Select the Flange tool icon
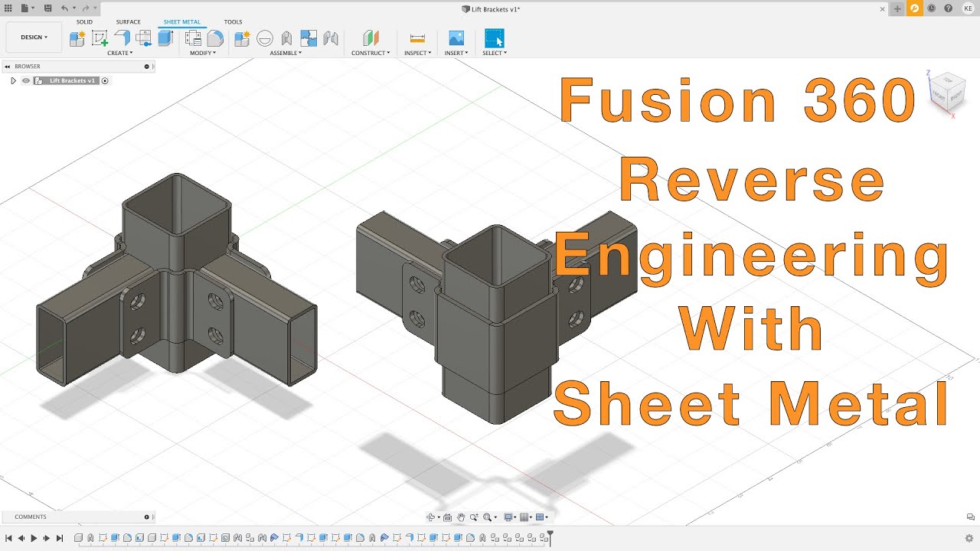This screenshot has height=551, width=980. (122, 37)
